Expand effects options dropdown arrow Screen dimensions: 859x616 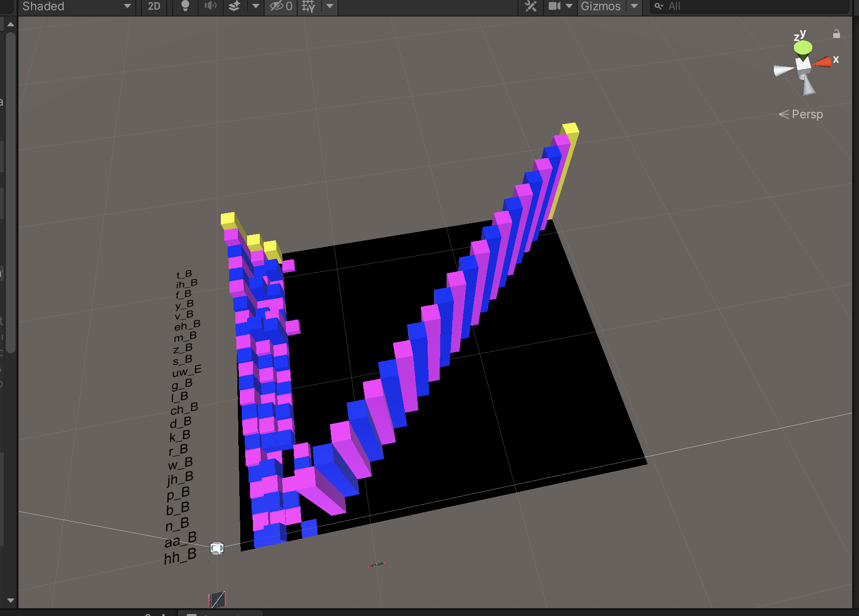[256, 6]
